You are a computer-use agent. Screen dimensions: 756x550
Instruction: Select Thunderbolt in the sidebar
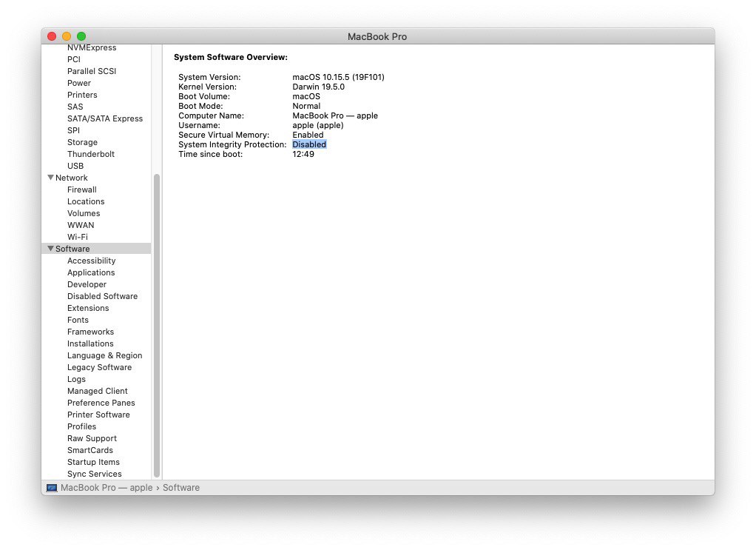coord(91,154)
